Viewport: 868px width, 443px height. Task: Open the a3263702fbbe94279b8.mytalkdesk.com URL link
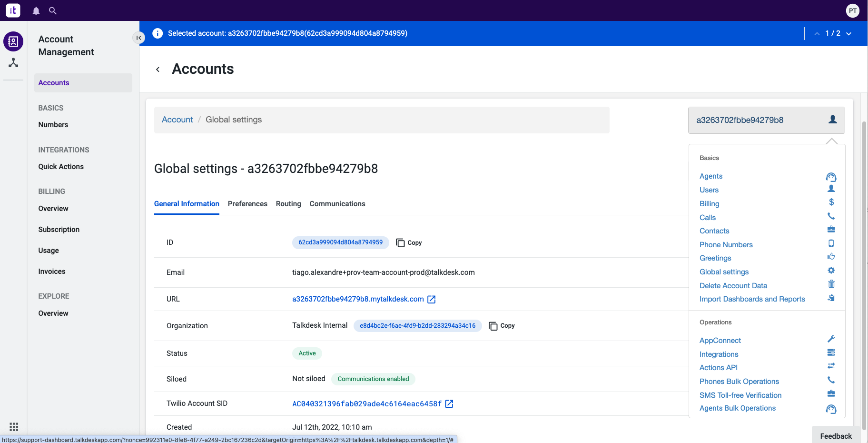point(358,299)
